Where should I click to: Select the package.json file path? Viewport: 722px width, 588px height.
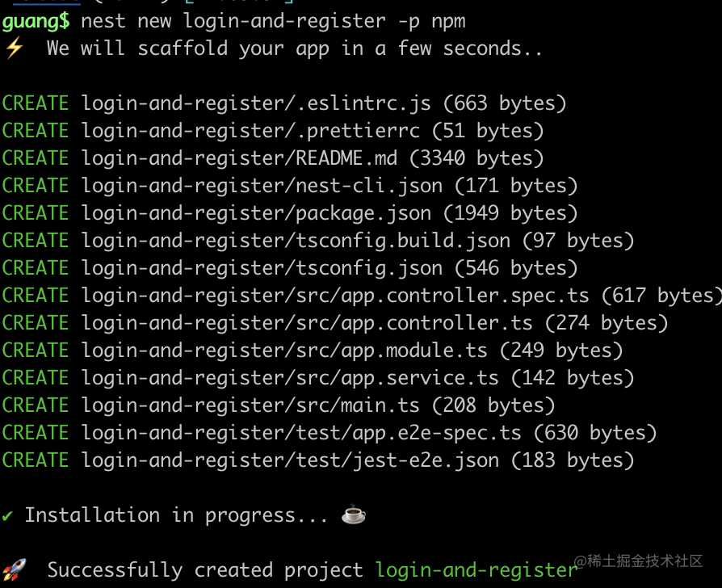(x=256, y=213)
